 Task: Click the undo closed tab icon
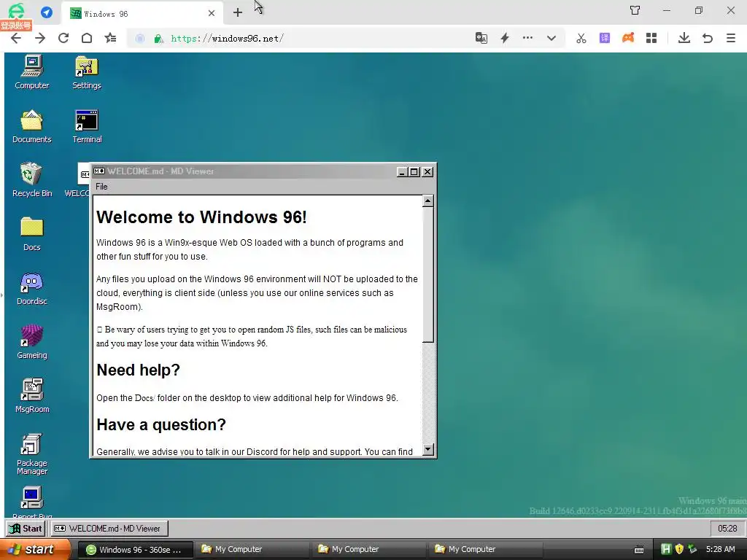coord(708,38)
